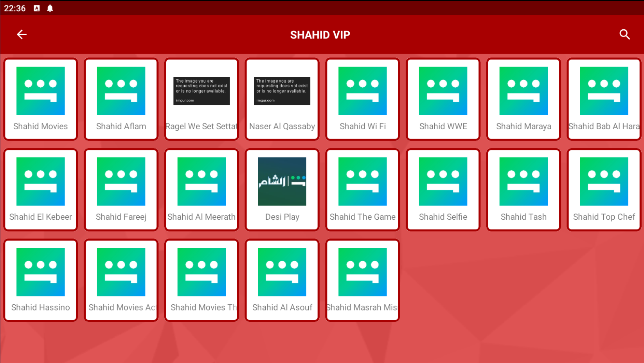Choose the Shahid Movies Ac tile
Viewport: 644px width, 363px height.
pos(121,280)
